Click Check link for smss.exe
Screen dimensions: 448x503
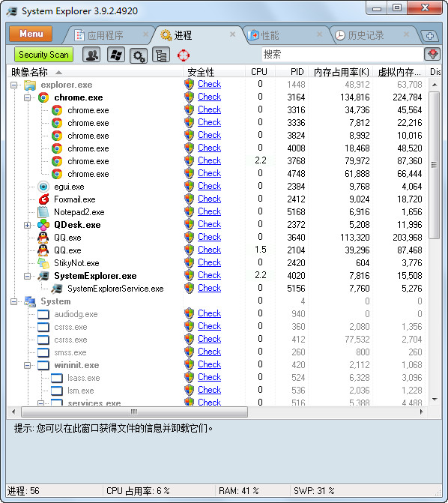[x=209, y=352]
